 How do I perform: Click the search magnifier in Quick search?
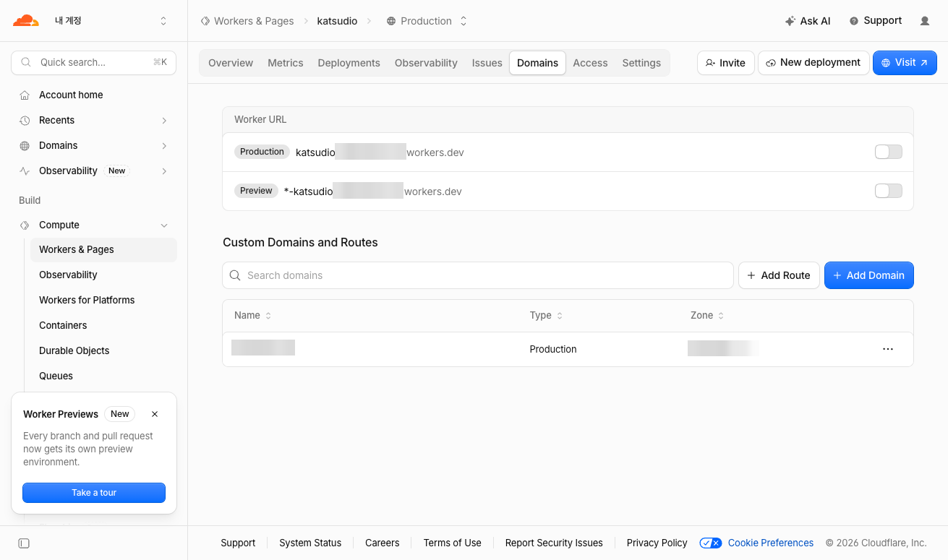[x=26, y=62]
